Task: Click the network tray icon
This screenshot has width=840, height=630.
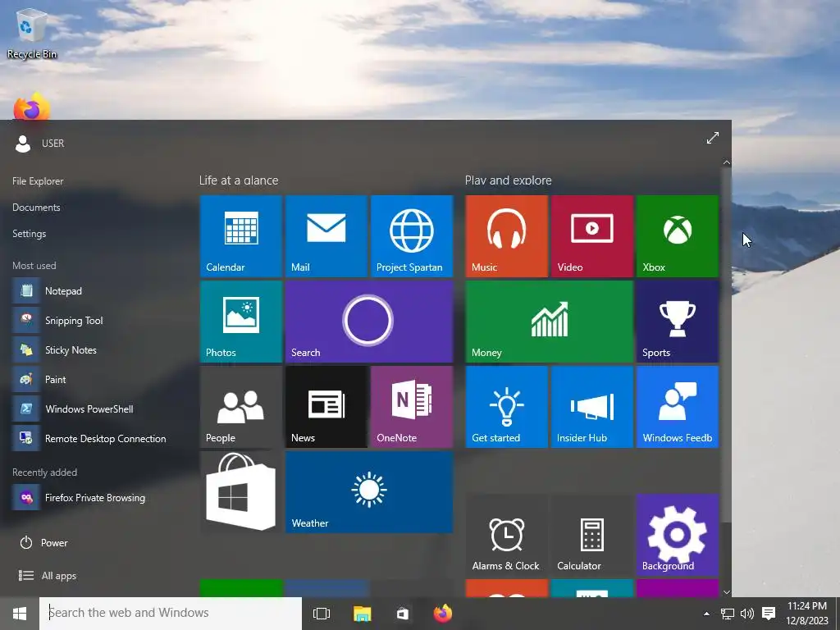Action: point(727,614)
